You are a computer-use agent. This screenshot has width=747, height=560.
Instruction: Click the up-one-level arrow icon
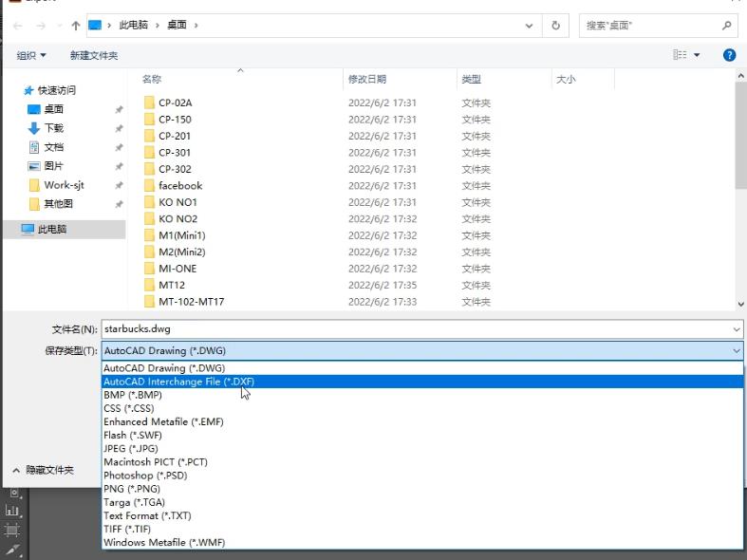point(76,26)
